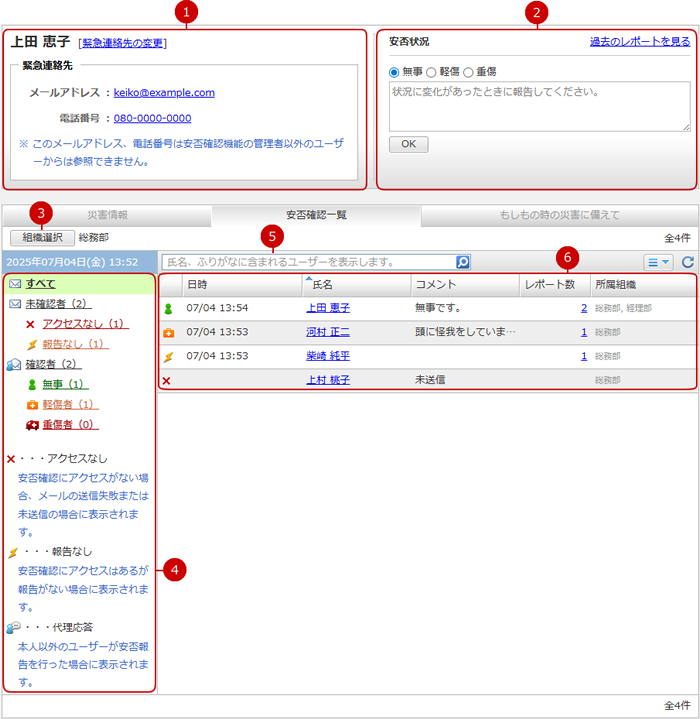Sort by the レポート数 column header
700x719 pixels.
pos(555,285)
